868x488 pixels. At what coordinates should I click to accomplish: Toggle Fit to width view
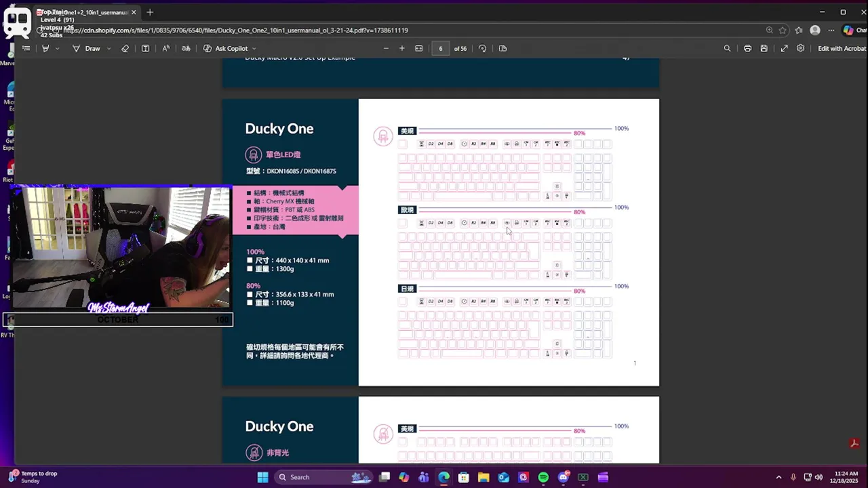pyautogui.click(x=419, y=48)
